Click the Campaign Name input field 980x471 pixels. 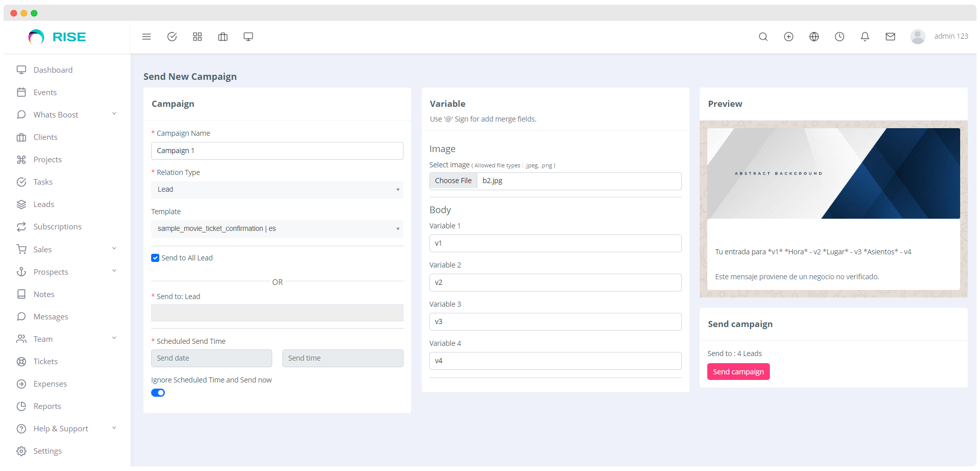(x=277, y=151)
